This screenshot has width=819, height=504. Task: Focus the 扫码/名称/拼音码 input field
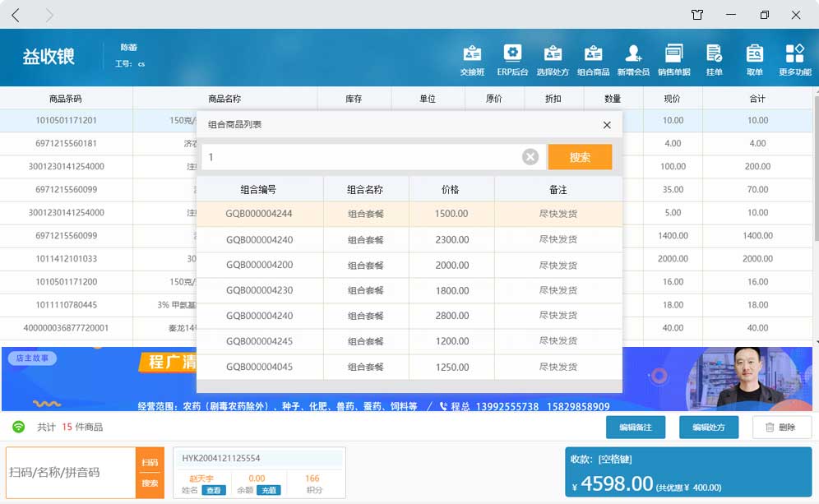70,473
